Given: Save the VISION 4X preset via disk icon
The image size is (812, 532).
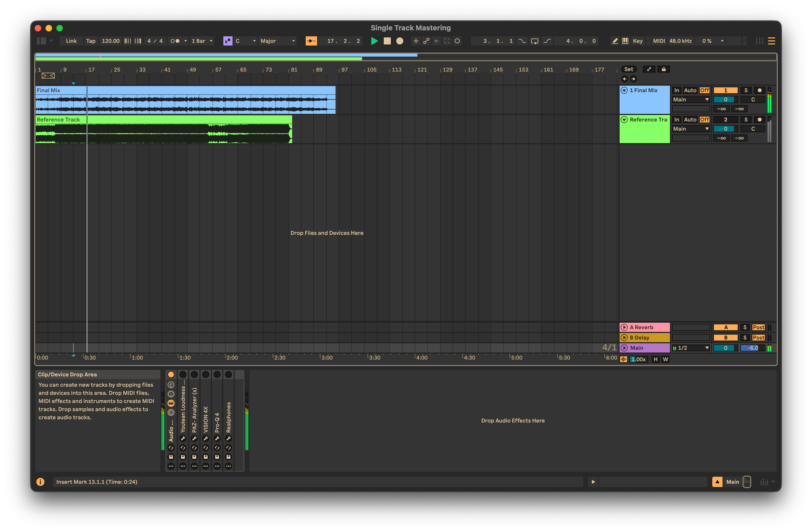Looking at the screenshot, I should click(206, 457).
